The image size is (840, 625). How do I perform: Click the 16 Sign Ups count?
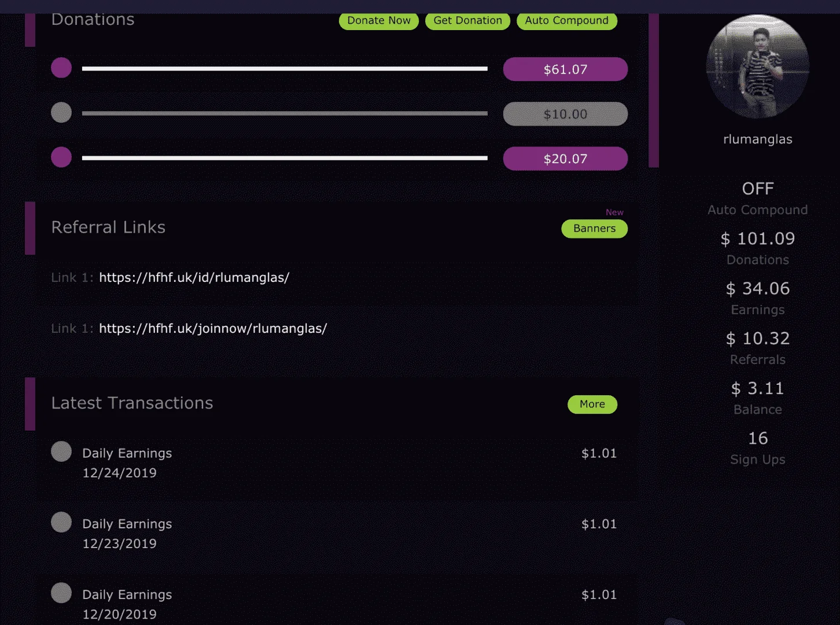point(757,438)
